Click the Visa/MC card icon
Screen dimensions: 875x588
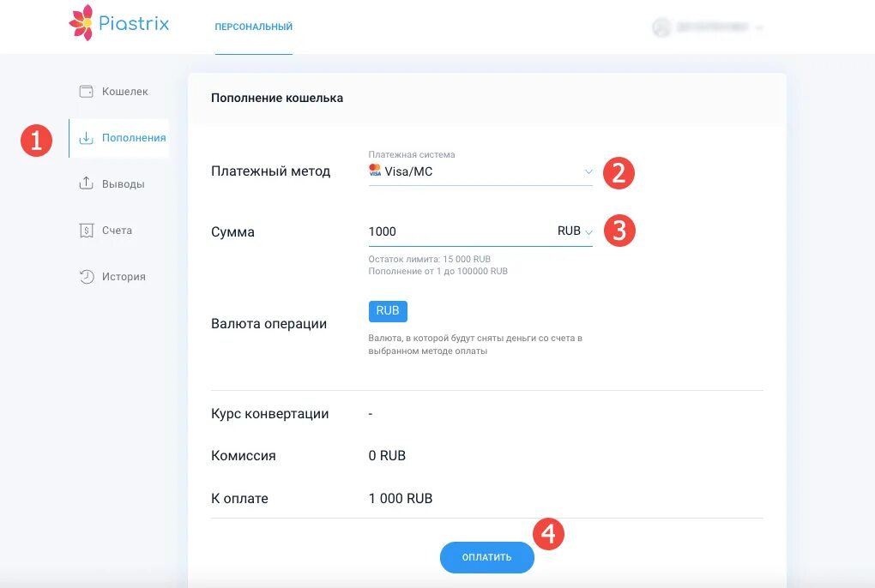375,171
